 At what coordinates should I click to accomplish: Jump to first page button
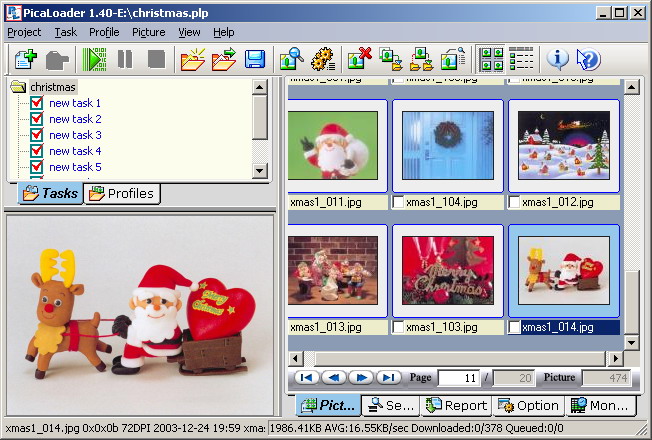[x=306, y=377]
